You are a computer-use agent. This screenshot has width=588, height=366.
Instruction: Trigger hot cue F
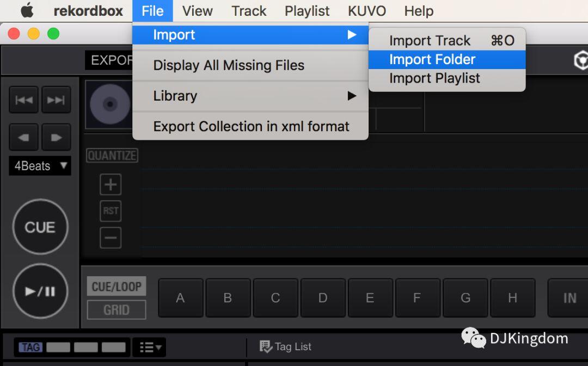coord(418,298)
